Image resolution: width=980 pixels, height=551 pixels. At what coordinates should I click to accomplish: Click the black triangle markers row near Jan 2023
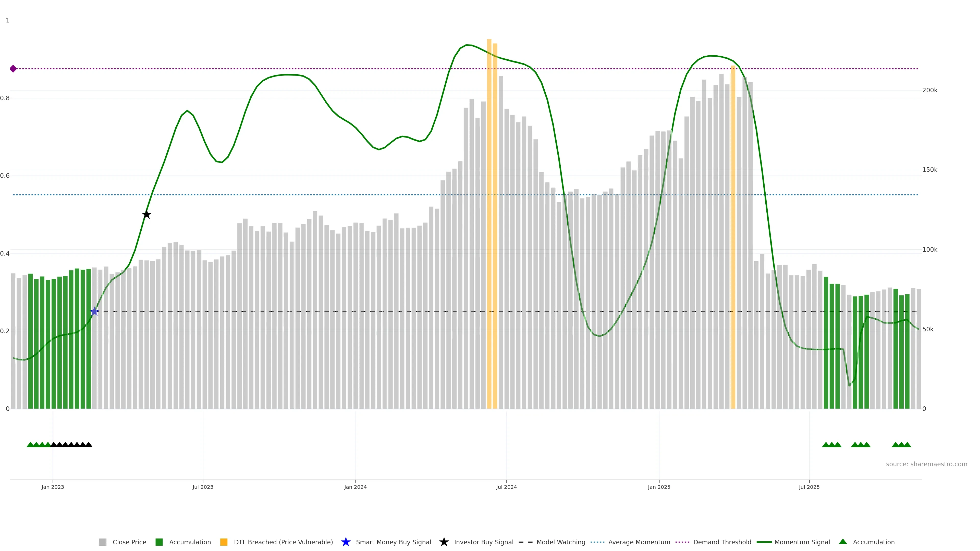71,445
